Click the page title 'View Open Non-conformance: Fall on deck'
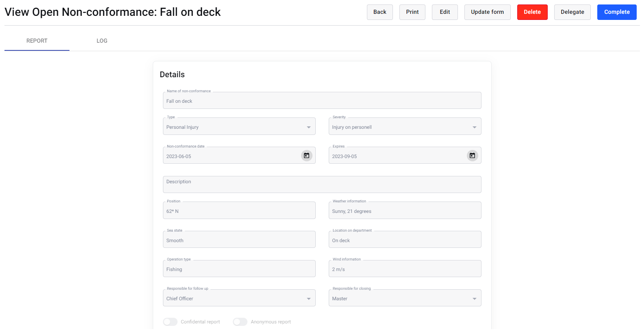 pyautogui.click(x=113, y=12)
